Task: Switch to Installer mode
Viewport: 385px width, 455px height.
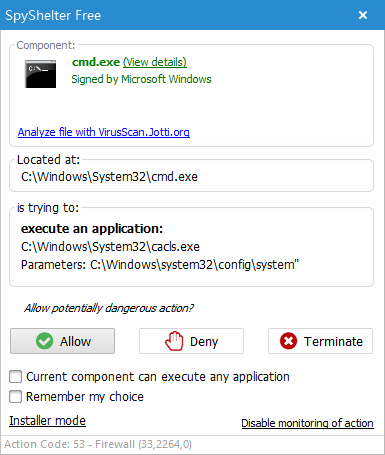Action: tap(47, 421)
